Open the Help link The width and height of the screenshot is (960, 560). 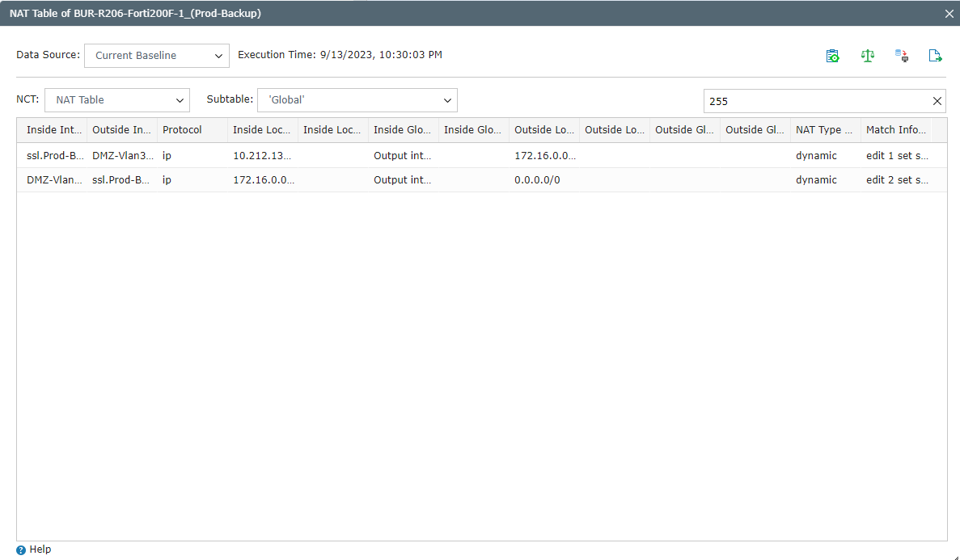pyautogui.click(x=40, y=549)
